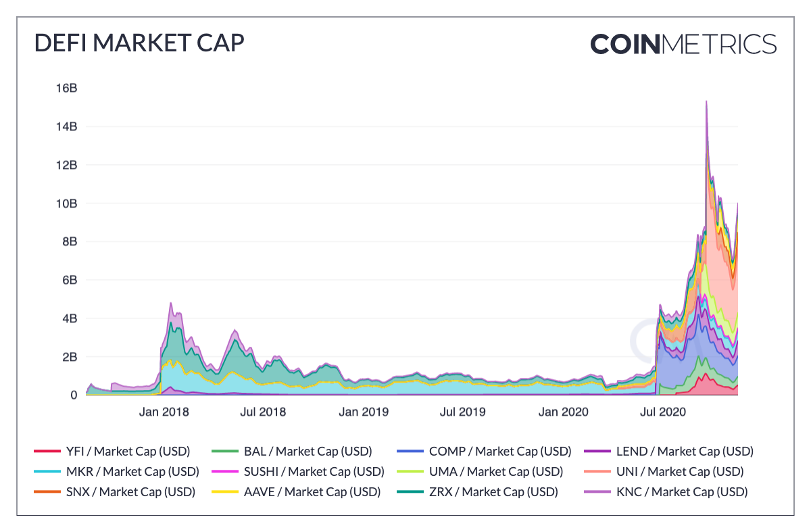Viewport: 811px width, 532px height.
Task: Select the SNX Market Cap legend item
Action: [x=114, y=491]
